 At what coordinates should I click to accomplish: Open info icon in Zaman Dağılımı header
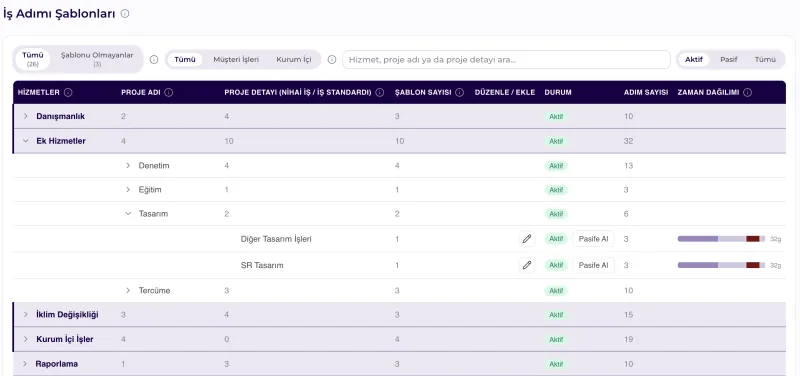pyautogui.click(x=747, y=92)
